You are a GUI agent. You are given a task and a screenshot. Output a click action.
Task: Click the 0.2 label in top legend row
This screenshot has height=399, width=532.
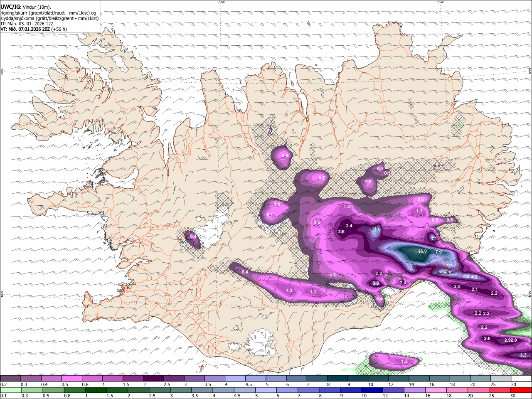[x=3, y=384]
